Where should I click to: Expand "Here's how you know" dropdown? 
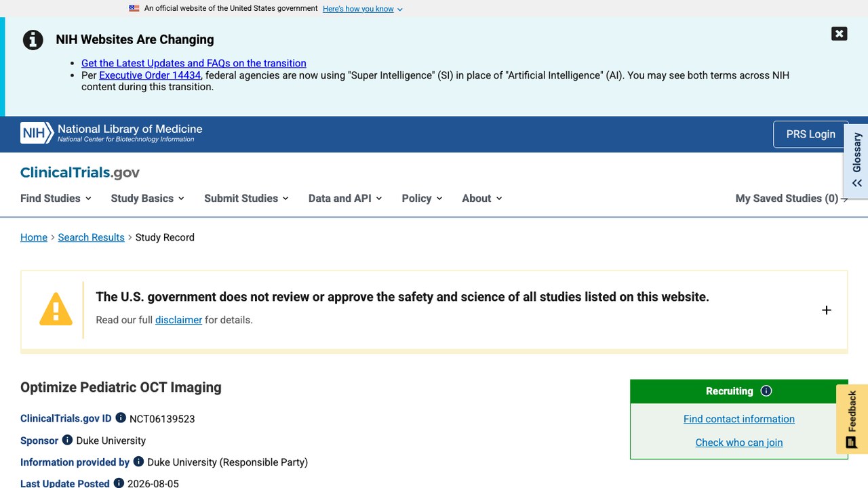[x=363, y=9]
